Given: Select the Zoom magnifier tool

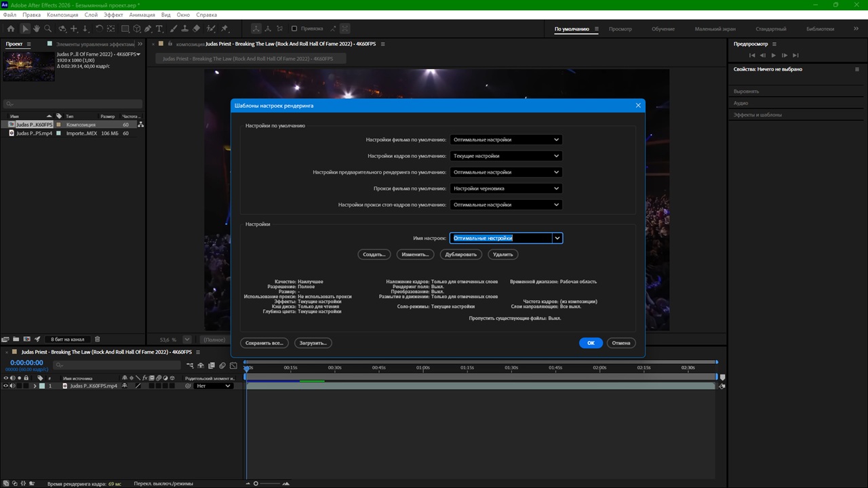Looking at the screenshot, I should [x=47, y=29].
